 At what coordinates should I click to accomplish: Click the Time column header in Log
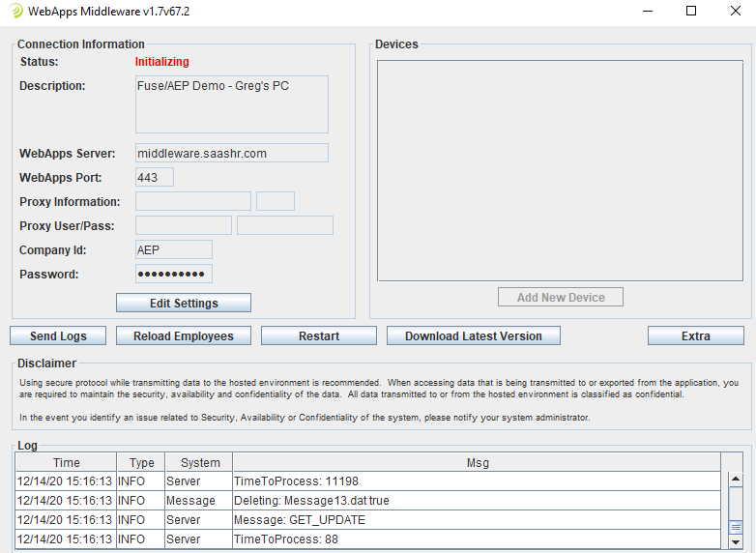[x=67, y=463]
